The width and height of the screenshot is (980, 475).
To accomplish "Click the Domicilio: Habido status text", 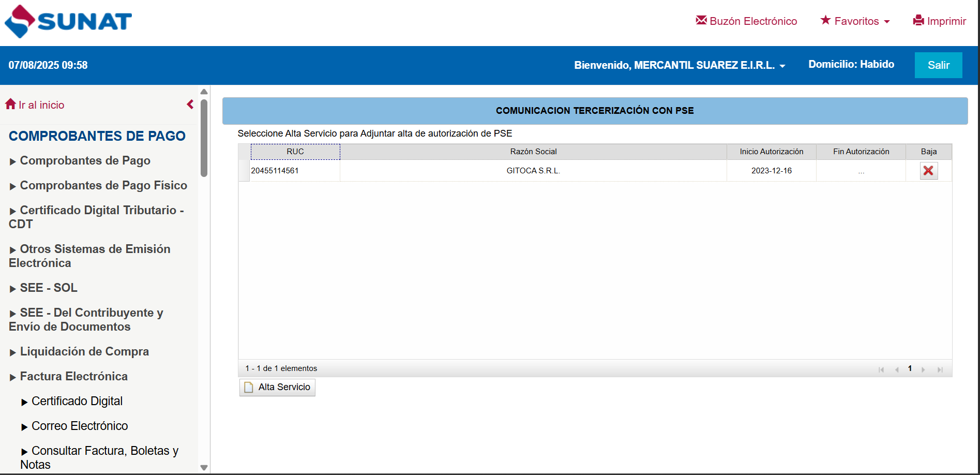I will coord(851,65).
